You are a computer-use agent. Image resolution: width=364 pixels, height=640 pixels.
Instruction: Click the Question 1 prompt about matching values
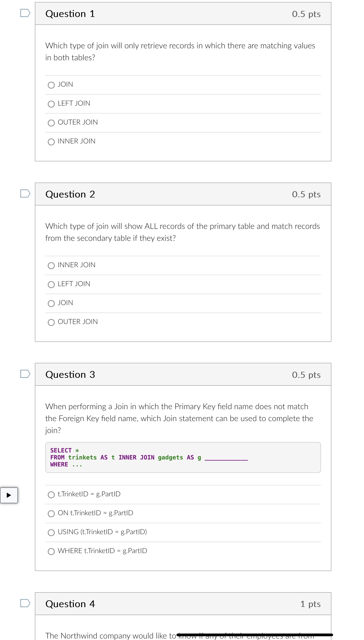click(x=180, y=52)
